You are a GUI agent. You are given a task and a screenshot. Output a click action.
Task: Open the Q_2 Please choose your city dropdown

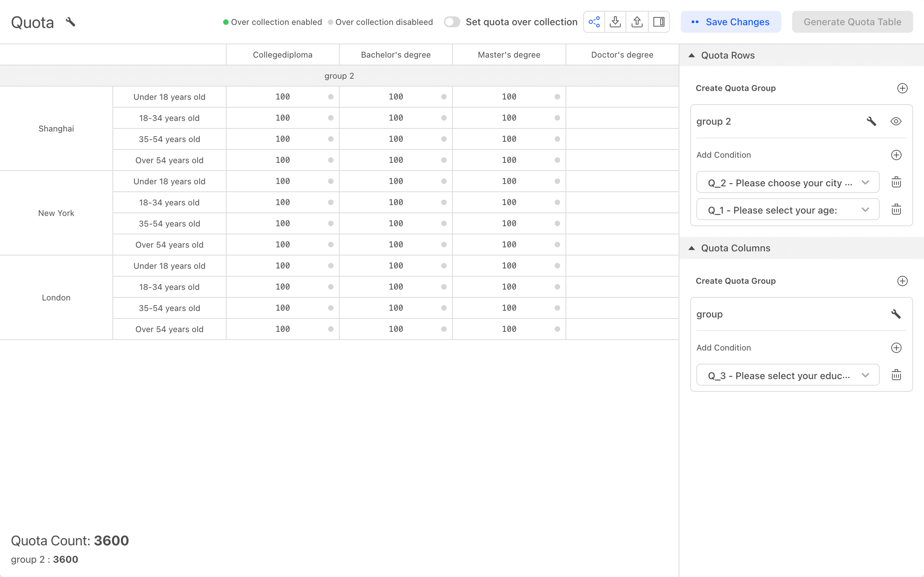coord(787,183)
